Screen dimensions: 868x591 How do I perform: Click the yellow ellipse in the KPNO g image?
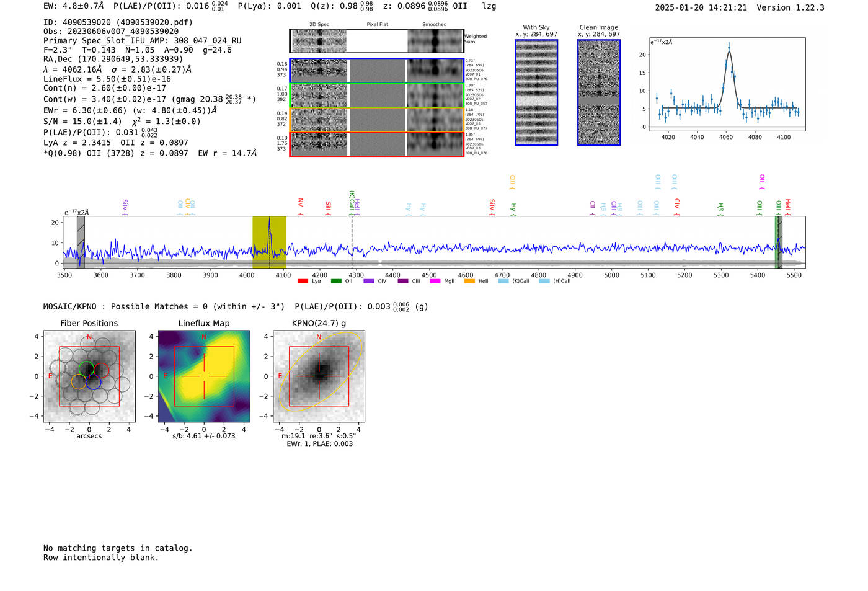pyautogui.click(x=319, y=372)
